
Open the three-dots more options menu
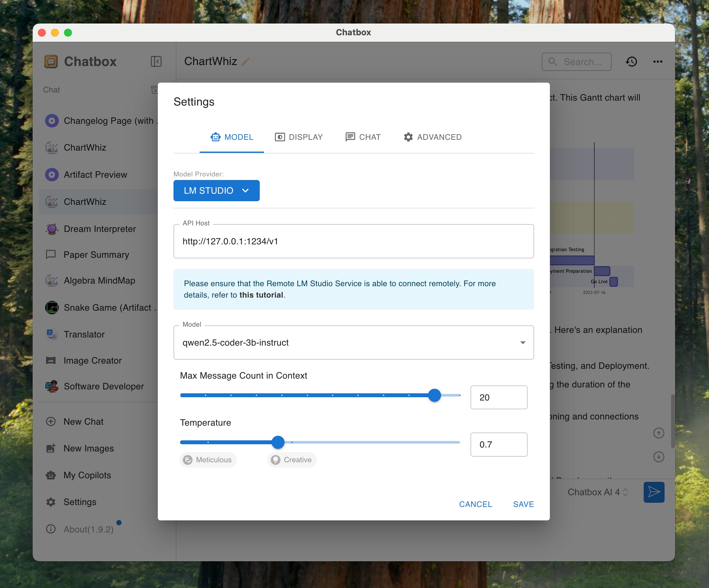657,61
